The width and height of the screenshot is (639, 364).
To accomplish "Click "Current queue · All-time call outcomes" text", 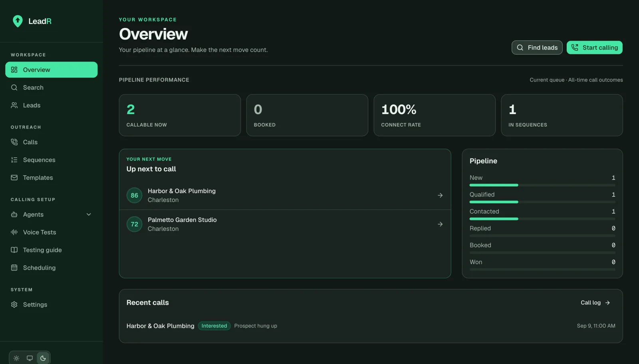I will coord(576,80).
